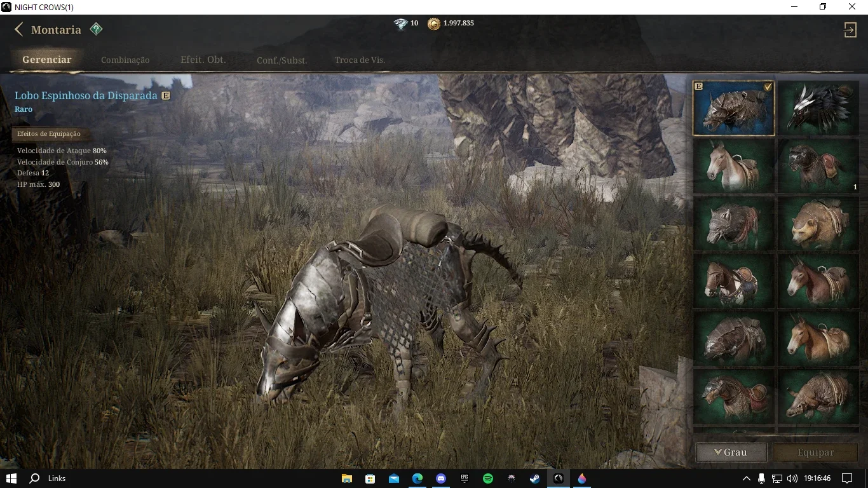Open the Combinação tab
This screenshot has width=868, height=488.
click(x=125, y=60)
